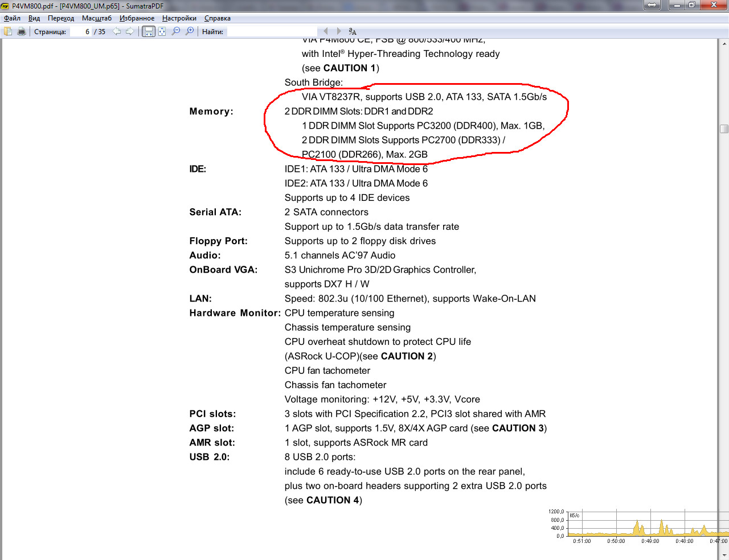
Task: Open the Файл menu
Action: point(12,18)
